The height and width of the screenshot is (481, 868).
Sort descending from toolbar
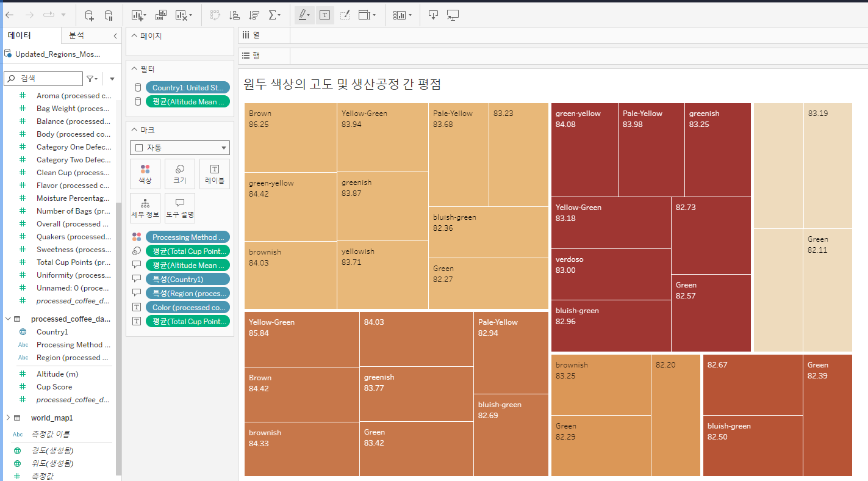[x=254, y=15]
